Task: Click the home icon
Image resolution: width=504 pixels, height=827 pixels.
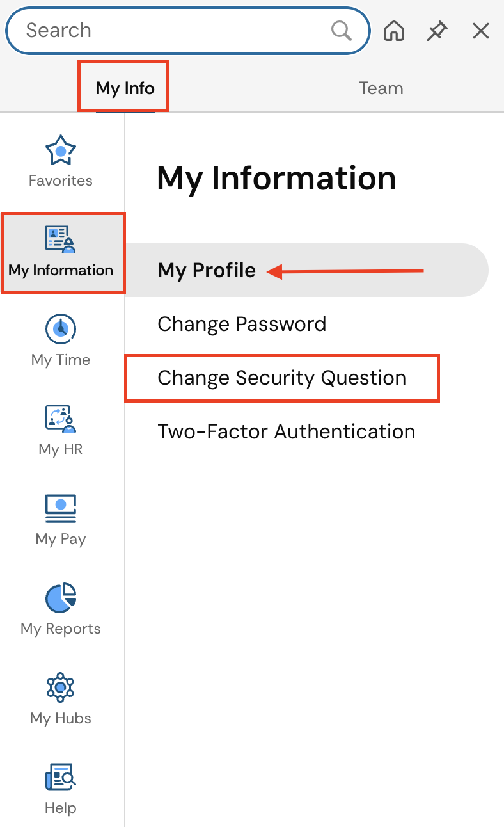Action: coord(394,31)
